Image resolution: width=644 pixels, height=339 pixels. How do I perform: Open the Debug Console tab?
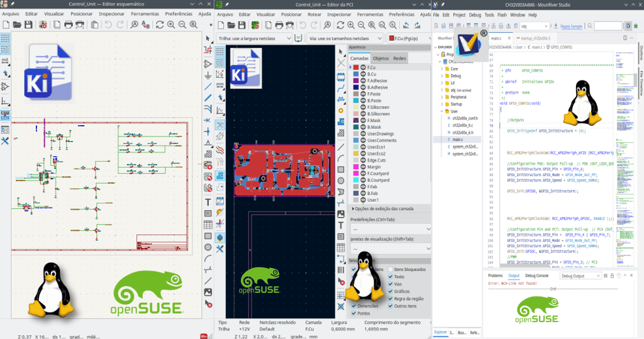click(x=537, y=275)
